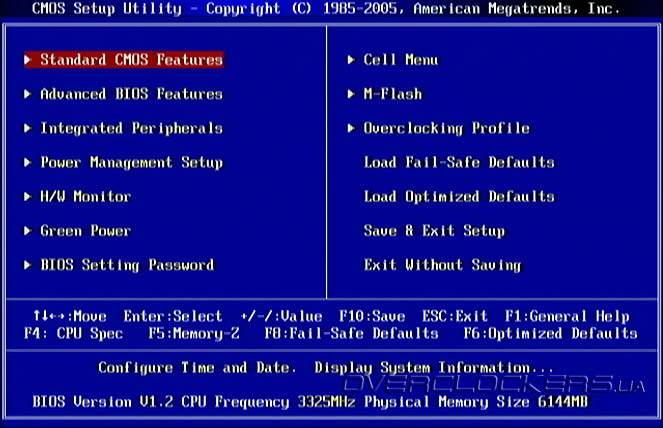Click arrow beside Standard CMOS Features
Viewport: 663px width, 428px height.
click(28, 60)
